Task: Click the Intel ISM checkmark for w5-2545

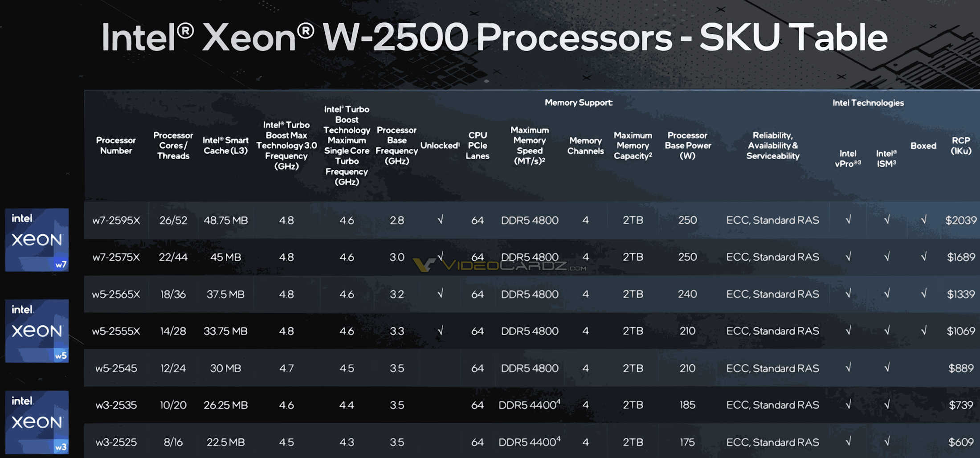Action: [x=887, y=368]
